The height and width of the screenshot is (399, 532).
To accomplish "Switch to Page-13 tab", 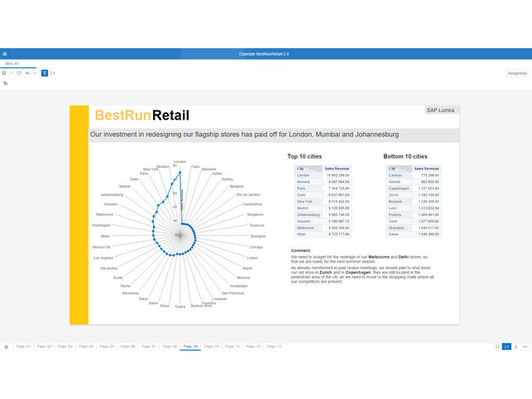I will coord(273,346).
